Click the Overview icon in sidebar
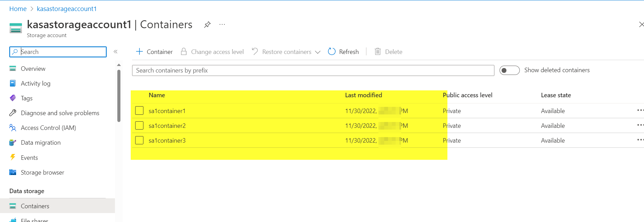This screenshot has height=222, width=644. click(13, 68)
